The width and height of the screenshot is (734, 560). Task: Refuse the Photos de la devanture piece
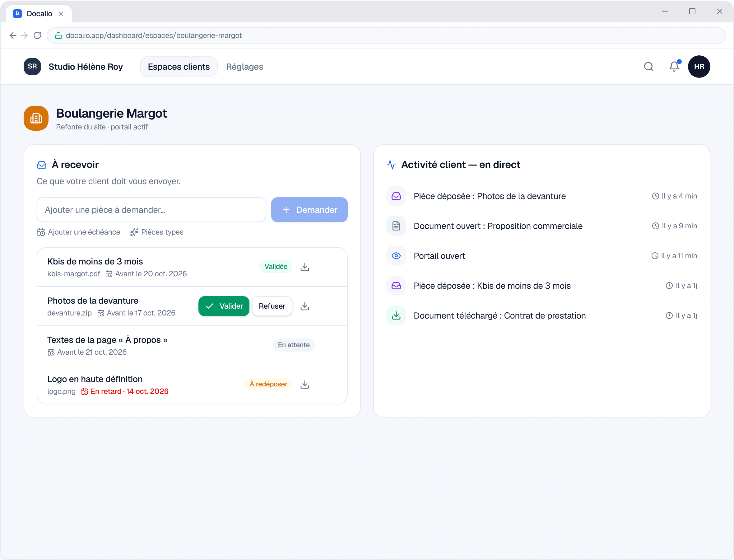[272, 306]
